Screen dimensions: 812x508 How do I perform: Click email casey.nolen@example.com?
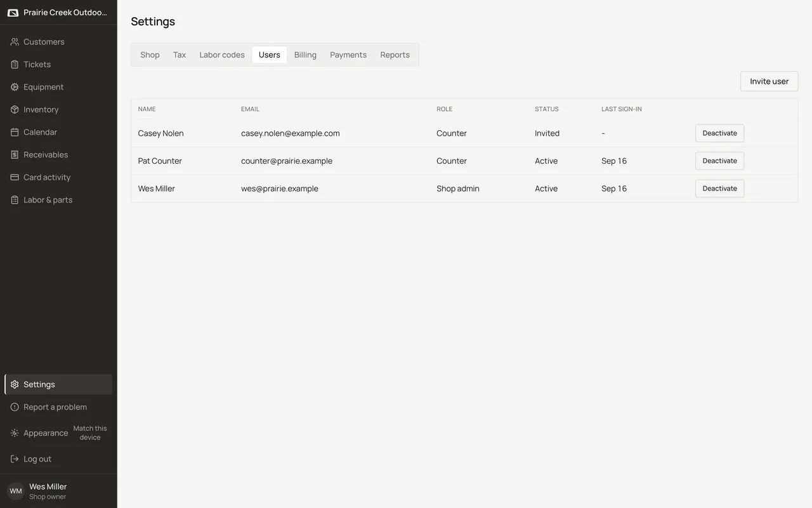pyautogui.click(x=291, y=133)
